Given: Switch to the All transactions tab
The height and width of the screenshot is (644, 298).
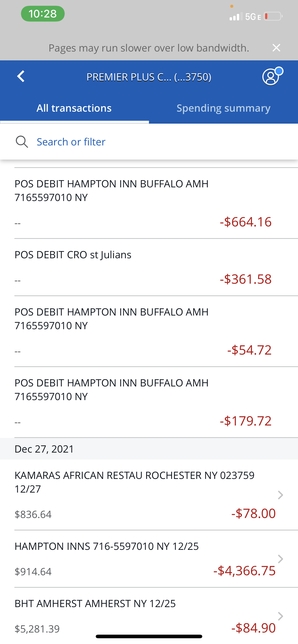Looking at the screenshot, I should [74, 108].
